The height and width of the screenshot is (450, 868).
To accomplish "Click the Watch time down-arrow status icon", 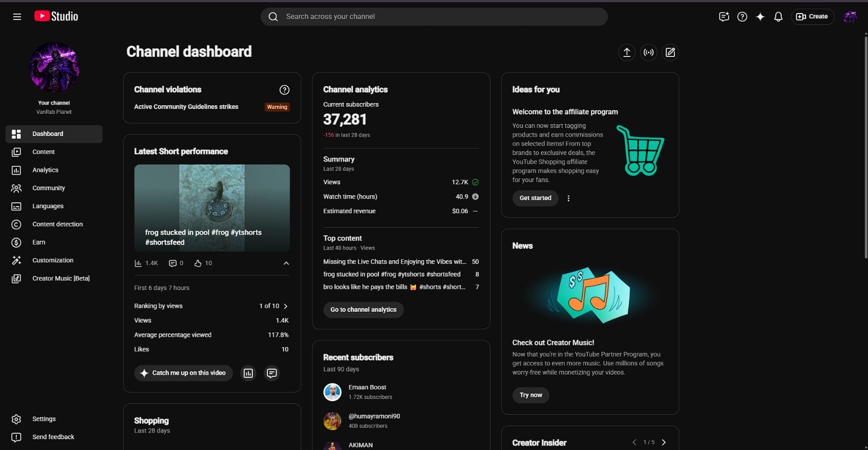I will click(x=475, y=197).
